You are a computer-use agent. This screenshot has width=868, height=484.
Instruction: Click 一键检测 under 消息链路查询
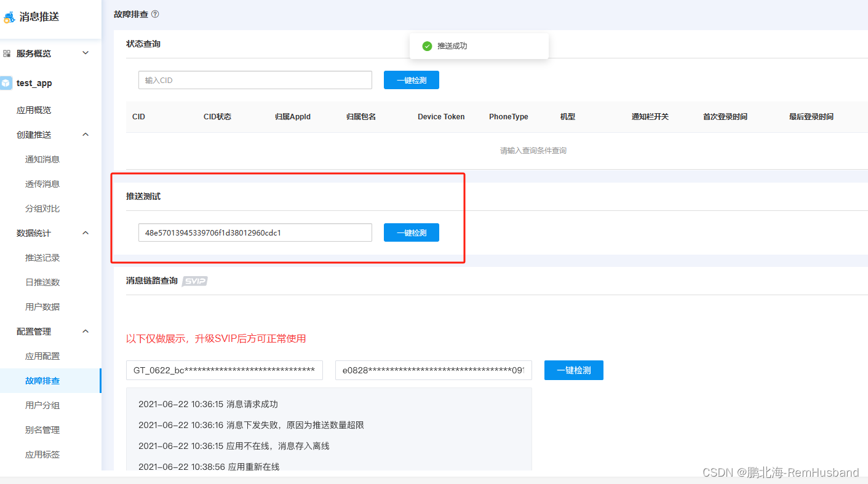(573, 370)
